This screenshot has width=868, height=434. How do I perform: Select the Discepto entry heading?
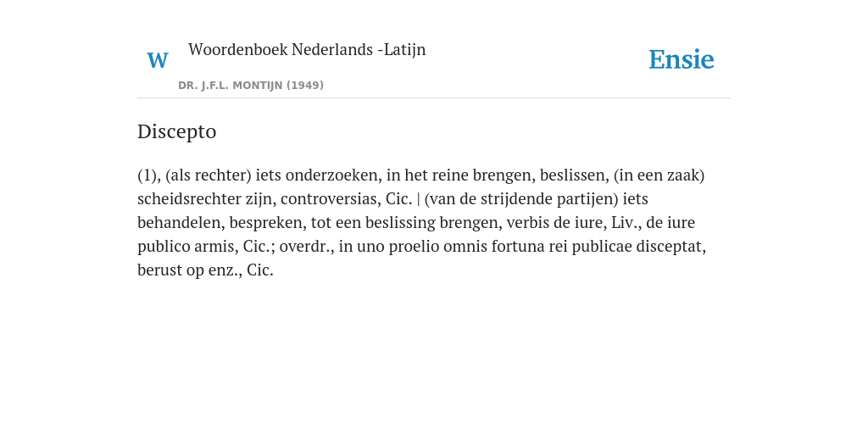pos(176,131)
